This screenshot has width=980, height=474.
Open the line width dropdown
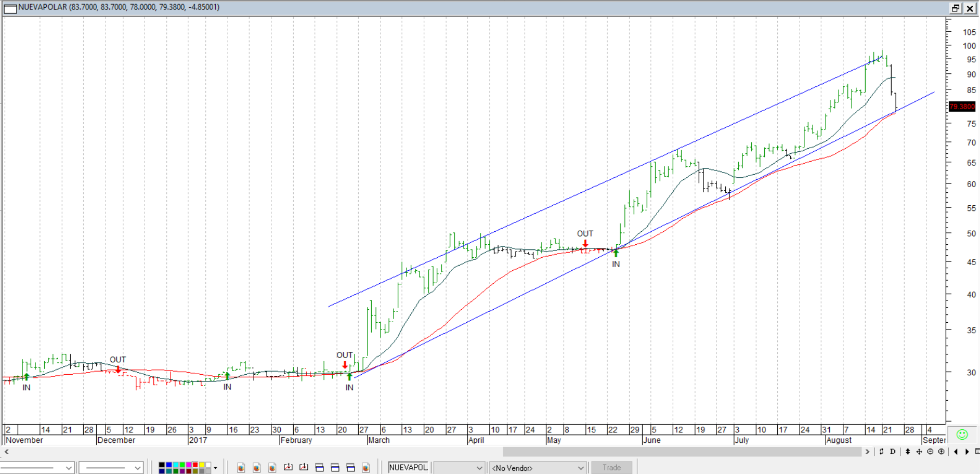111,468
